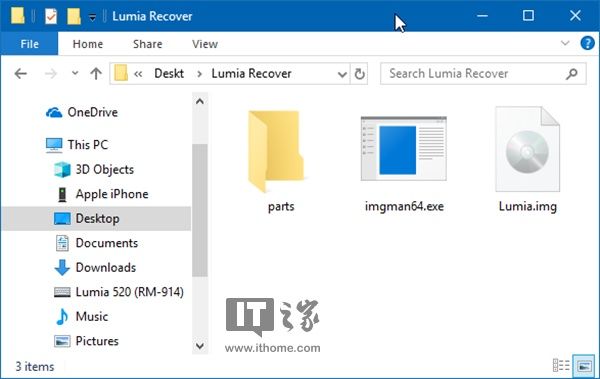Click the Search Lumia Recover field
Image resolution: width=600 pixels, height=379 pixels.
pos(483,74)
